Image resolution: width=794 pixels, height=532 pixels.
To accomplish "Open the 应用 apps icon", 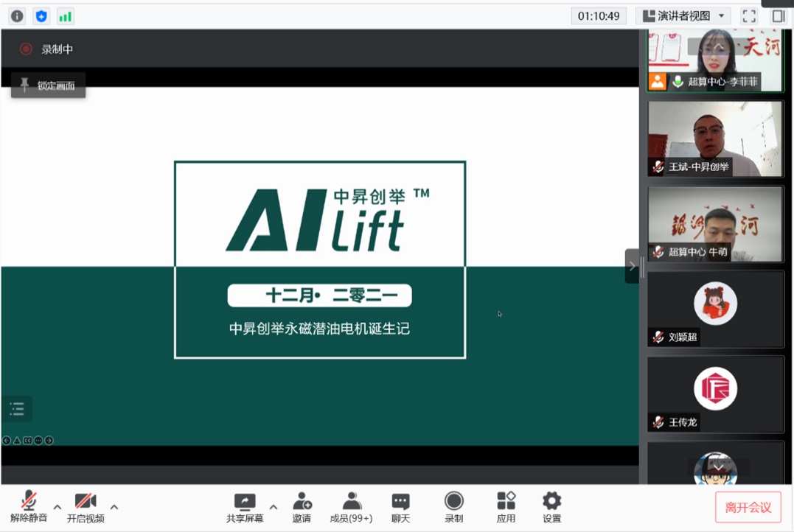I will 506,507.
